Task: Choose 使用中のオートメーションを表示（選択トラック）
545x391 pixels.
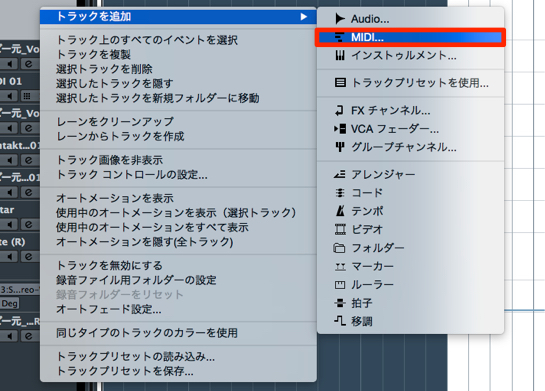Action: (x=178, y=213)
